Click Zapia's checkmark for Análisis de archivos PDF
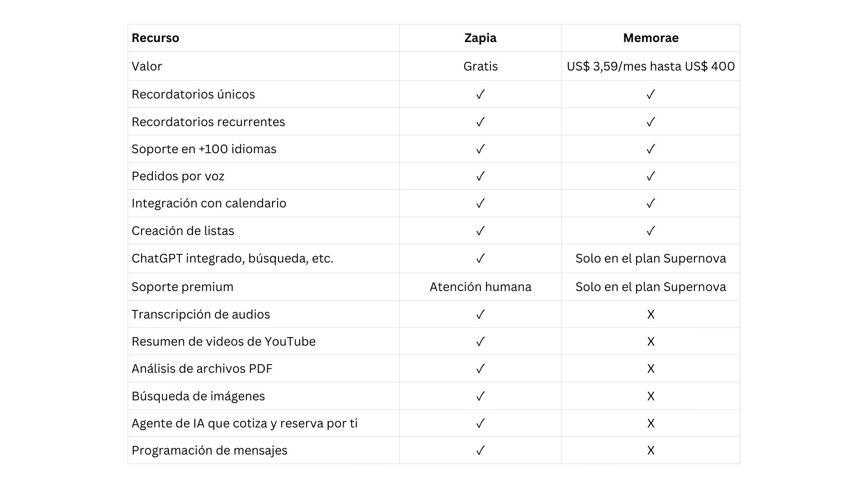The height and width of the screenshot is (488, 868). click(x=480, y=369)
